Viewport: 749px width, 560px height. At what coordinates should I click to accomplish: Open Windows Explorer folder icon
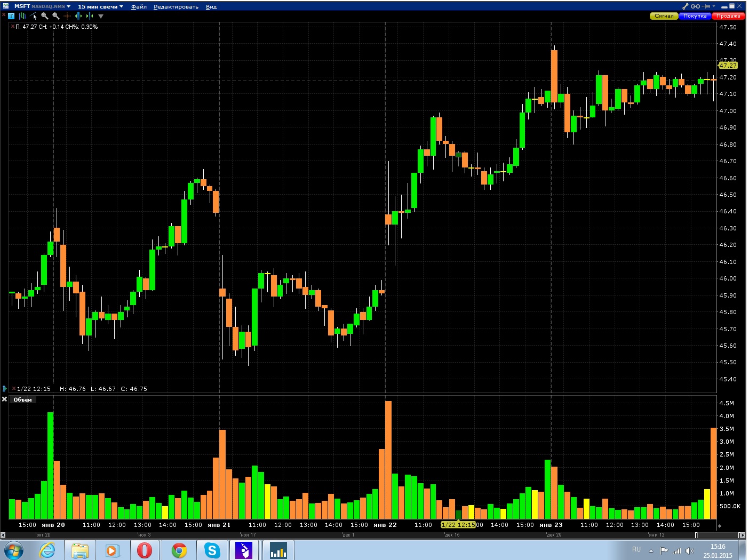[x=80, y=550]
